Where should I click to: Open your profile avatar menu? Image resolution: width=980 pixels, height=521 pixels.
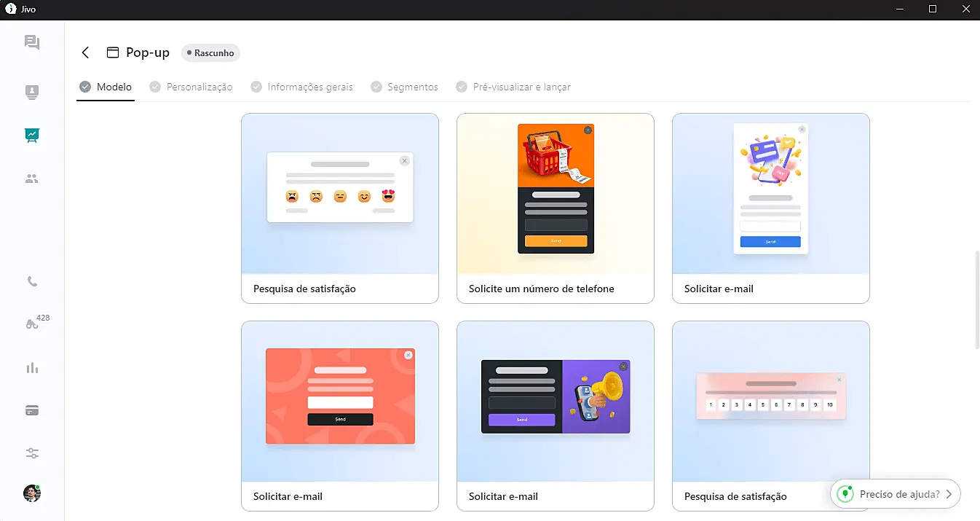click(x=31, y=493)
